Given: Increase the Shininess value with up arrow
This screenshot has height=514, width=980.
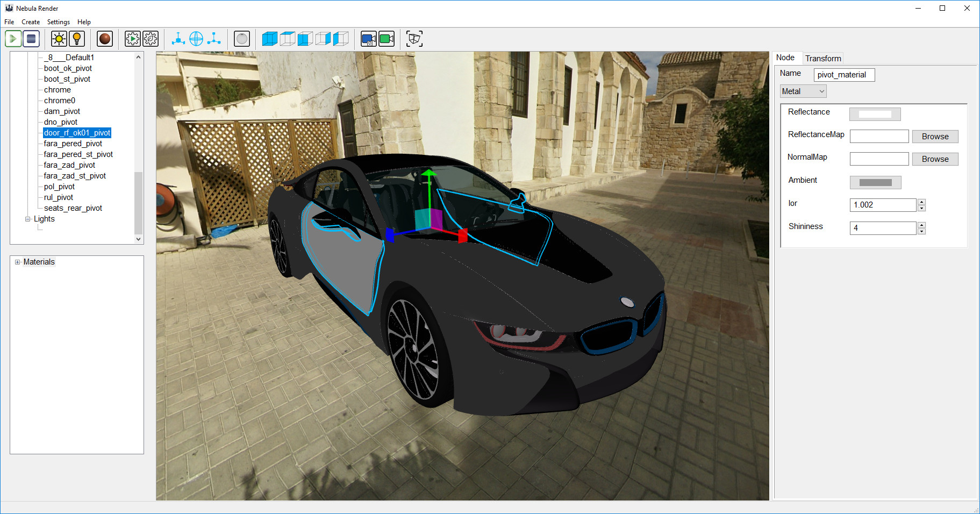Looking at the screenshot, I should point(922,225).
